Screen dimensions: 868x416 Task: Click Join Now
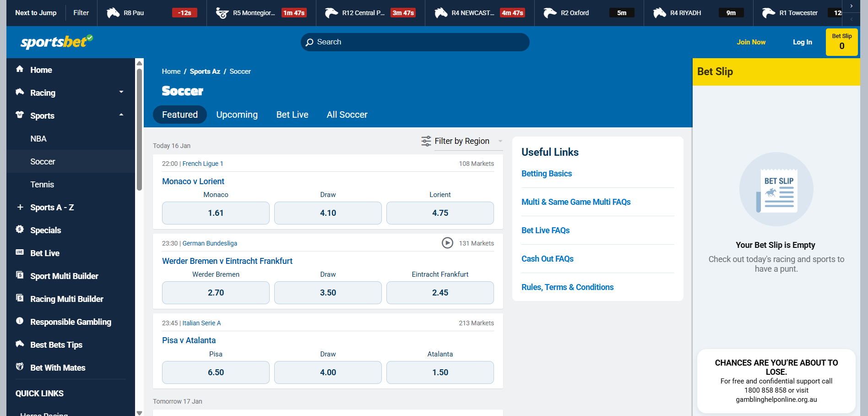751,42
